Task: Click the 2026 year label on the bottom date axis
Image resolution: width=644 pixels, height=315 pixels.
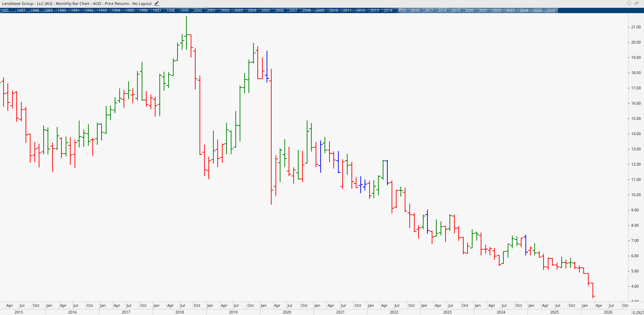Action: tap(608, 312)
